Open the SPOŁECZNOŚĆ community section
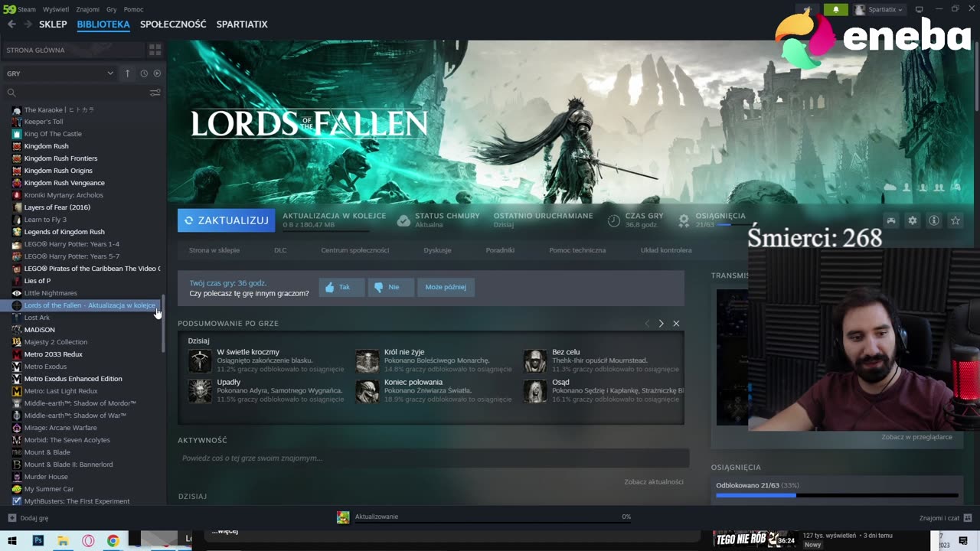The image size is (980, 551). [x=173, y=24]
